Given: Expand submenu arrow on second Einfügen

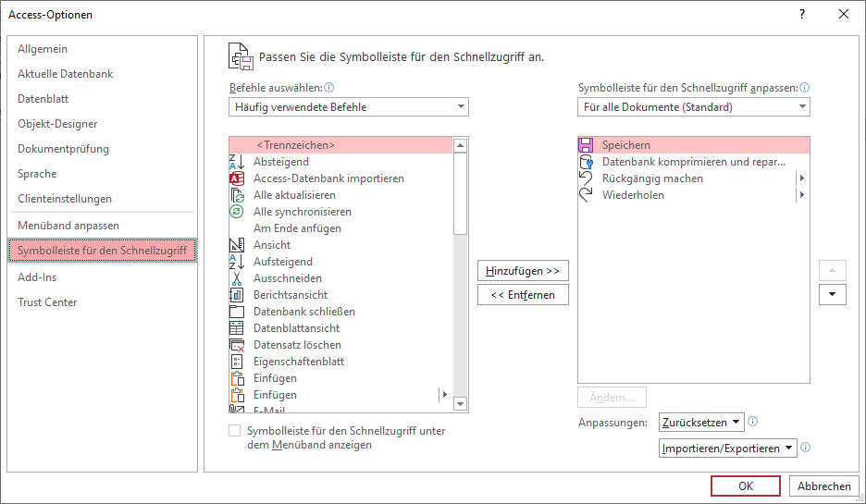Looking at the screenshot, I should [444, 395].
